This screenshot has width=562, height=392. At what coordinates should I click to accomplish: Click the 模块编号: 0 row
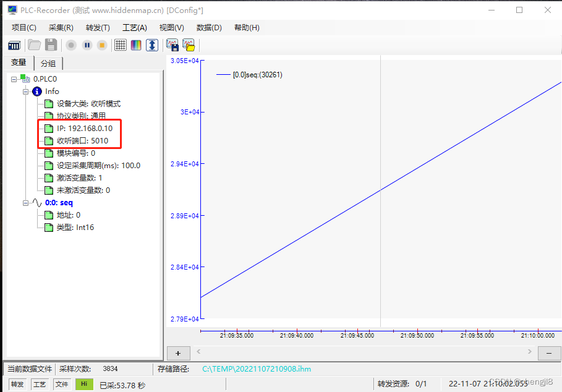pyautogui.click(x=76, y=153)
